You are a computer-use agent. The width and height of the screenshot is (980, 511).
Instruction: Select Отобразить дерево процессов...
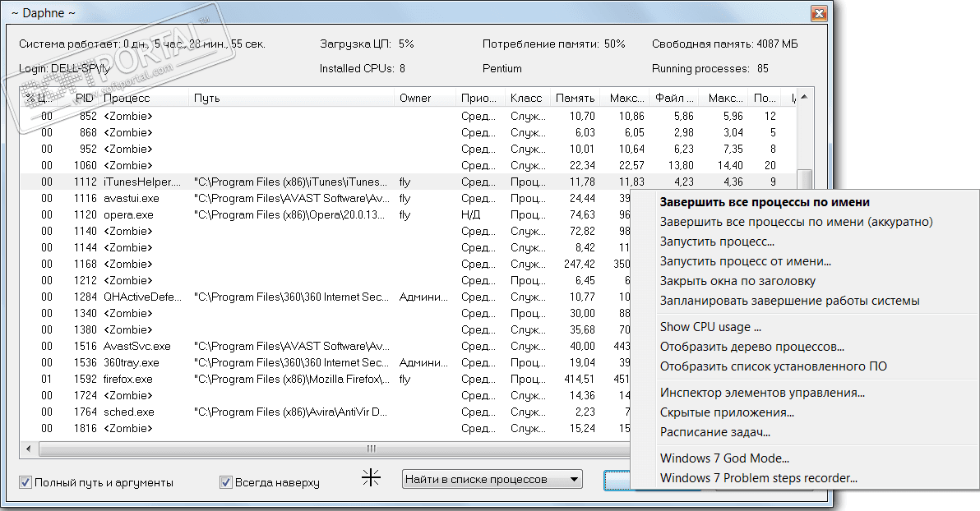[x=752, y=347]
